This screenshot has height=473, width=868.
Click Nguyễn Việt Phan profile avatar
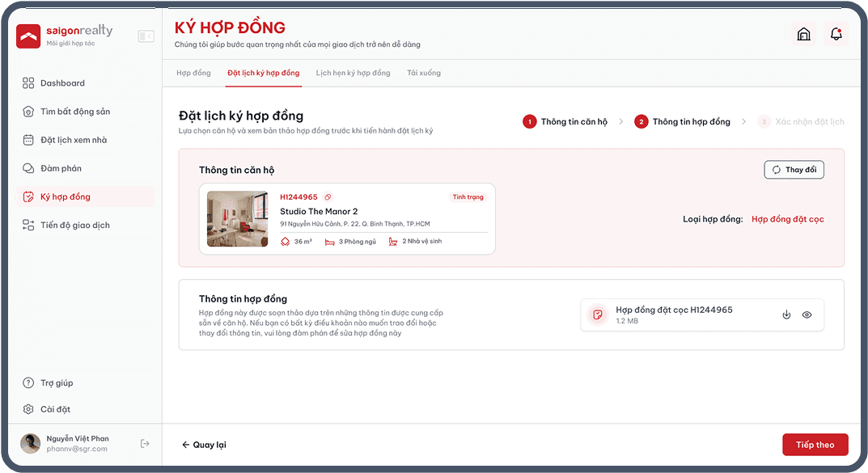click(31, 444)
